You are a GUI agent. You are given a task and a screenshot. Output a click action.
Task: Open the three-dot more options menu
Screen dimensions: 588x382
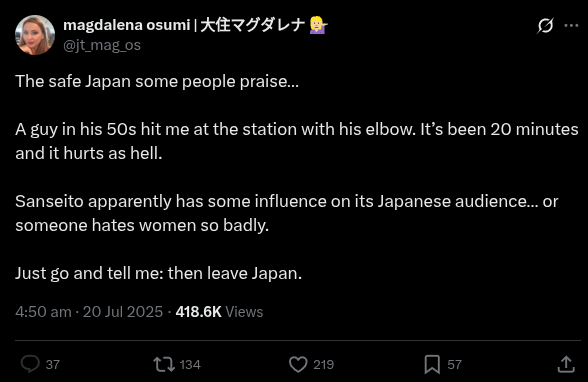point(571,25)
